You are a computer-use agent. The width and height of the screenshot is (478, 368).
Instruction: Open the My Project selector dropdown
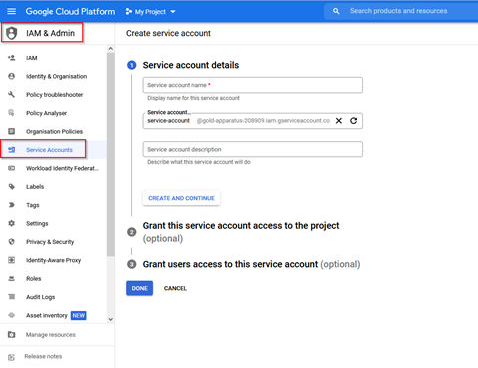point(150,12)
